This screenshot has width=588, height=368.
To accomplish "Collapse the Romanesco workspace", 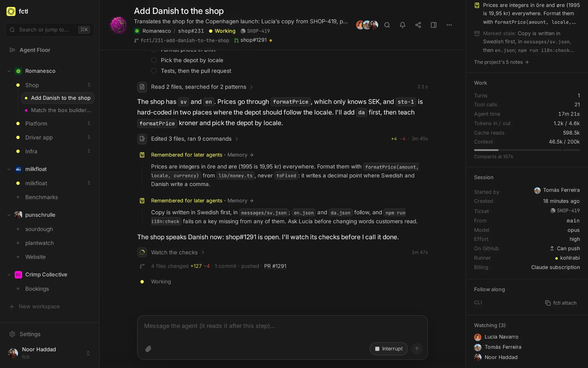I will pyautogui.click(x=9, y=71).
